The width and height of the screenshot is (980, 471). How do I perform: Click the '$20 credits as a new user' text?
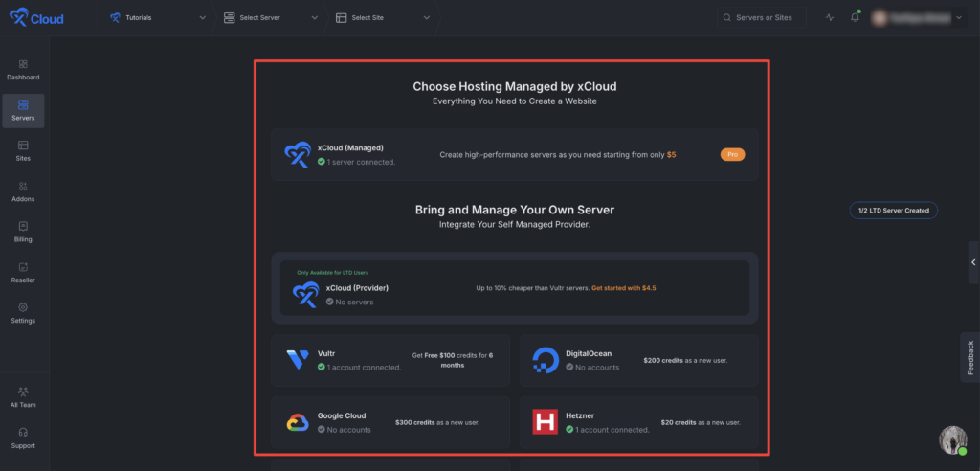coord(701,422)
